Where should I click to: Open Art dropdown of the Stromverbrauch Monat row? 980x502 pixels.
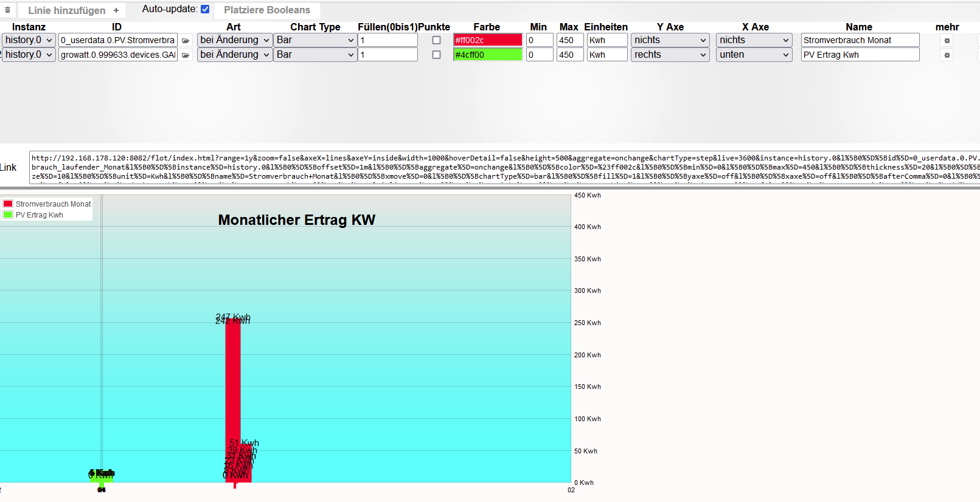click(235, 40)
